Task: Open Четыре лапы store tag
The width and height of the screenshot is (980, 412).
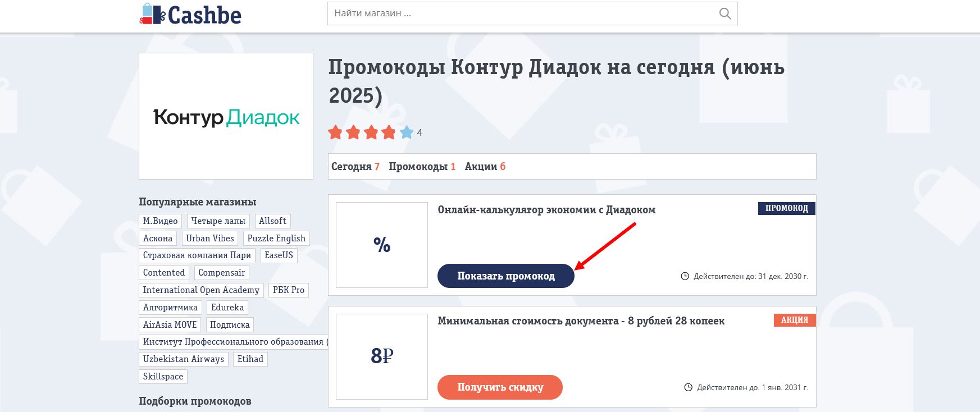Action: tap(218, 221)
